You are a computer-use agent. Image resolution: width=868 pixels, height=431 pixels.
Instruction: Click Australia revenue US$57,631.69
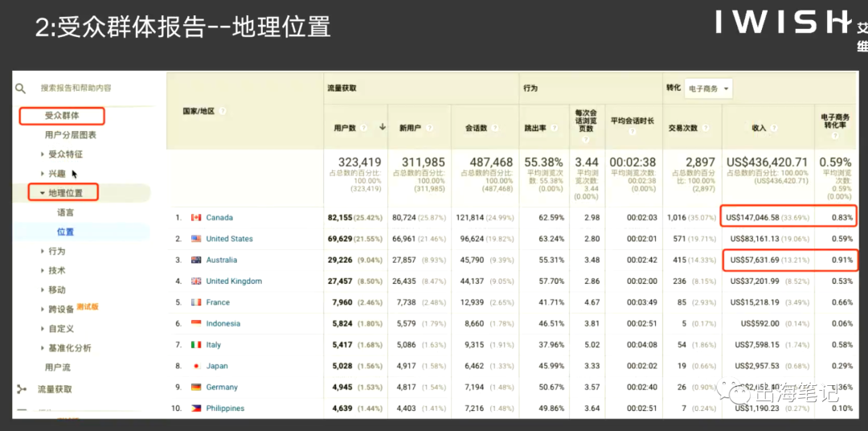[x=755, y=260]
